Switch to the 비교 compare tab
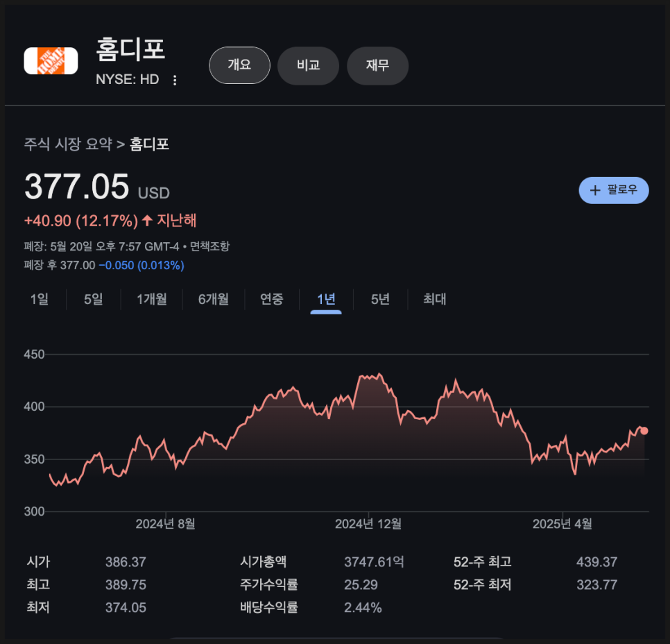This screenshot has height=644, width=670. click(x=308, y=65)
